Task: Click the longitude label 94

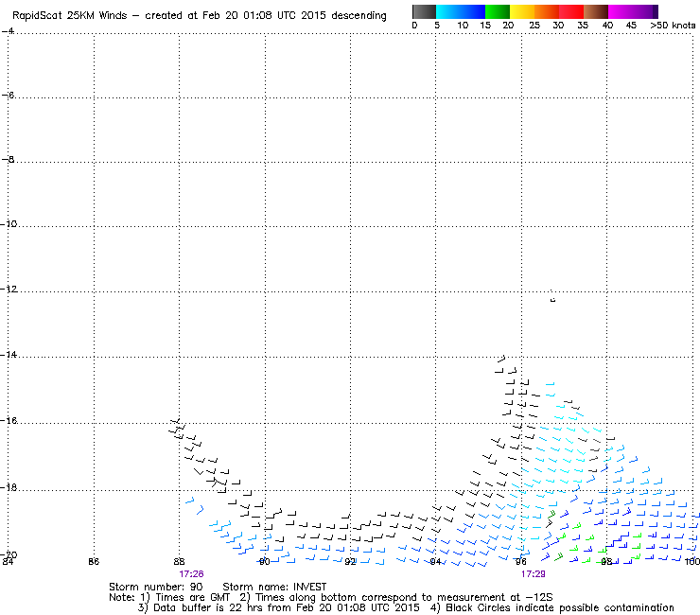Action: (x=435, y=562)
